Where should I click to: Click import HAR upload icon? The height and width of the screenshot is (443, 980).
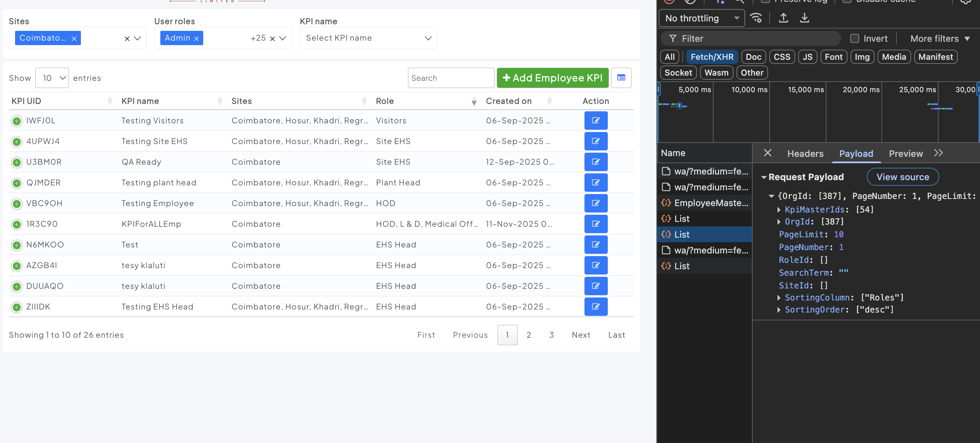pos(783,18)
